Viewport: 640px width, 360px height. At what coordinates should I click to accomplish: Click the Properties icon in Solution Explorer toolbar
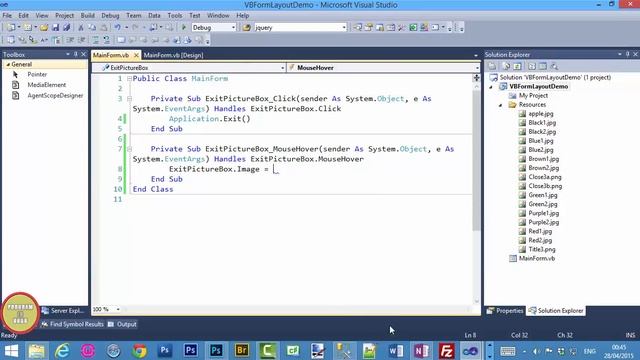(x=492, y=66)
